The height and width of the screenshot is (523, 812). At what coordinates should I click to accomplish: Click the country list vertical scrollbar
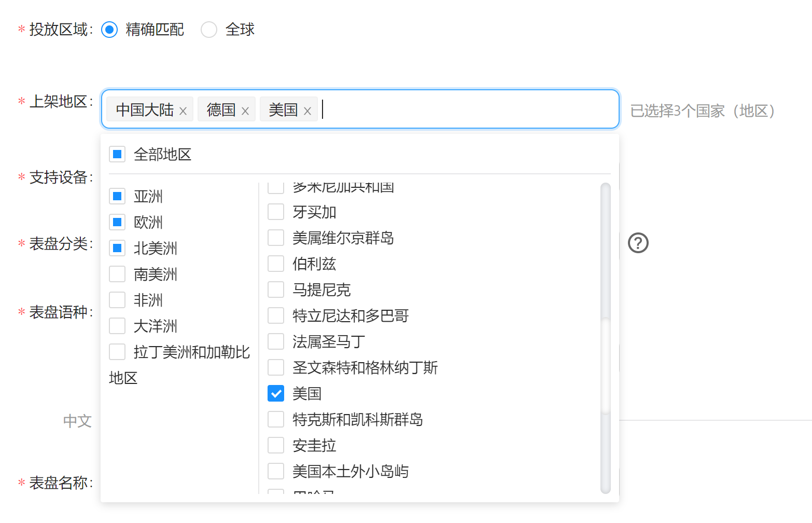click(605, 363)
